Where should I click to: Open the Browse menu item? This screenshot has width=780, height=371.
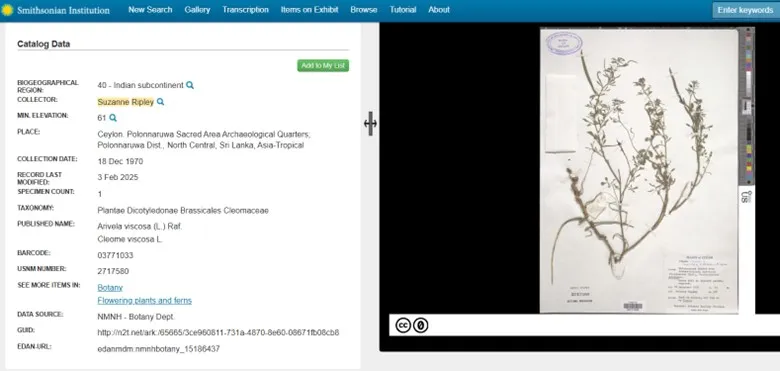pyautogui.click(x=364, y=9)
